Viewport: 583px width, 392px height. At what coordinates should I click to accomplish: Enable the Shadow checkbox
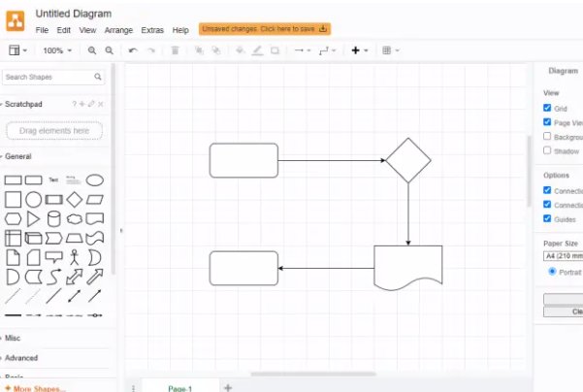547,150
